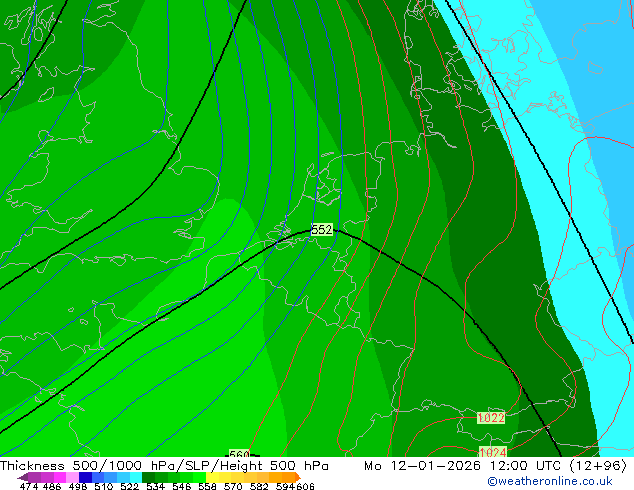Click the 606 legend value
This screenshot has width=634, height=490.
point(305,486)
